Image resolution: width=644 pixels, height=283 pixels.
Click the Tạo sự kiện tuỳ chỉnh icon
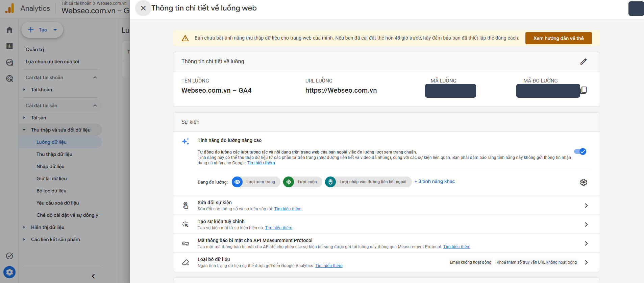185,225
